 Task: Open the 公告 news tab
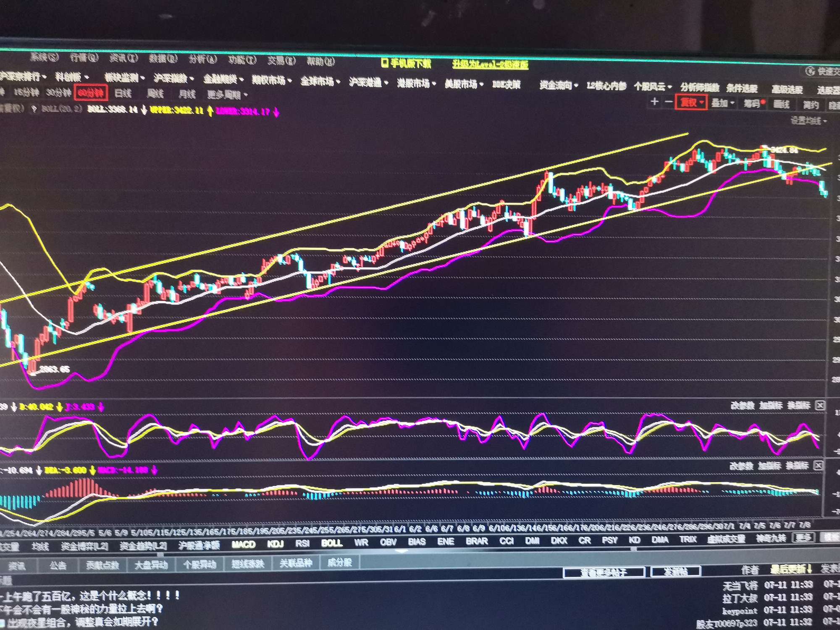click(x=58, y=566)
